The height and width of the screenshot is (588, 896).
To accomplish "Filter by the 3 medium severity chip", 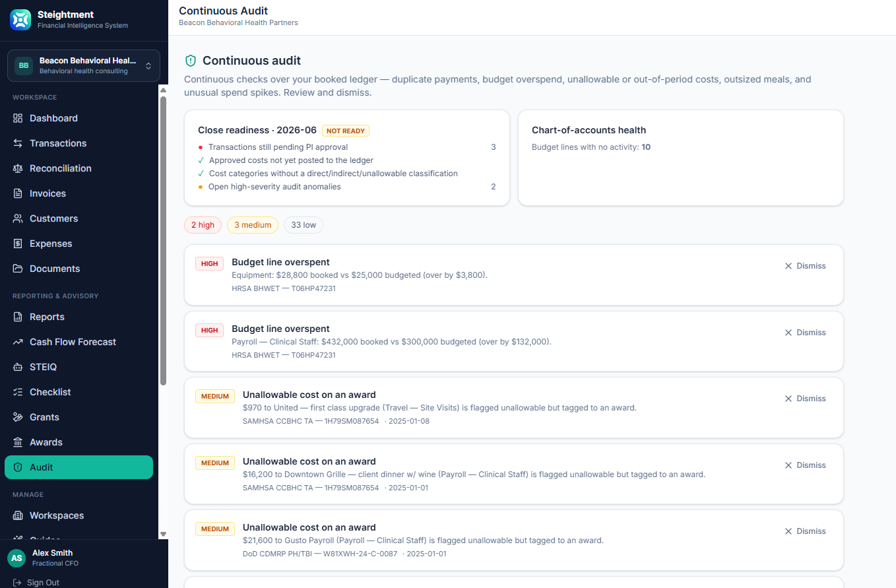I will [253, 225].
